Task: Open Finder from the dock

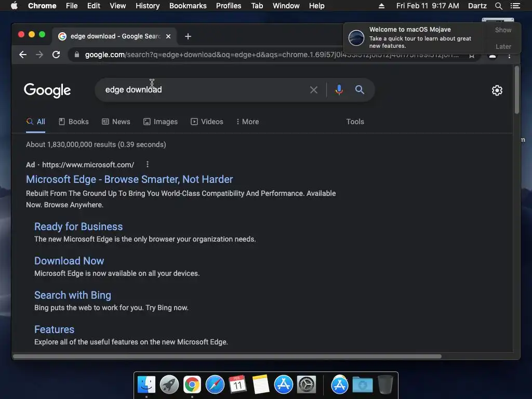Action: pyautogui.click(x=147, y=385)
